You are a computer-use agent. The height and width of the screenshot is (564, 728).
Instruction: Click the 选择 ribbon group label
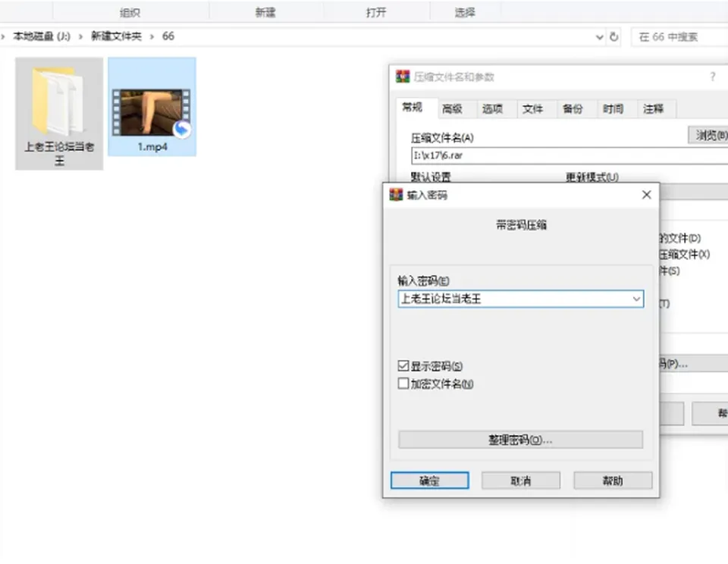(465, 13)
